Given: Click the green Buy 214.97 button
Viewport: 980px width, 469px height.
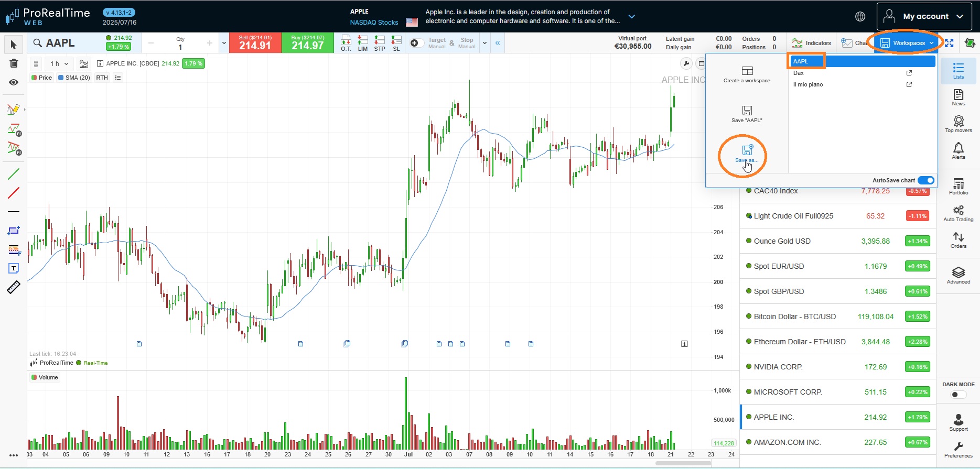Looking at the screenshot, I should pyautogui.click(x=308, y=43).
